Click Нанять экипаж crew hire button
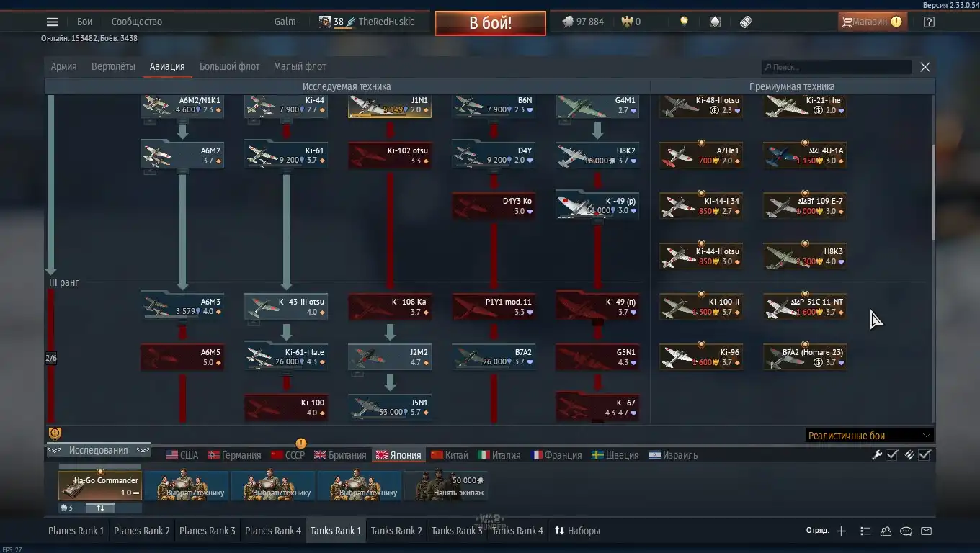 coord(446,486)
